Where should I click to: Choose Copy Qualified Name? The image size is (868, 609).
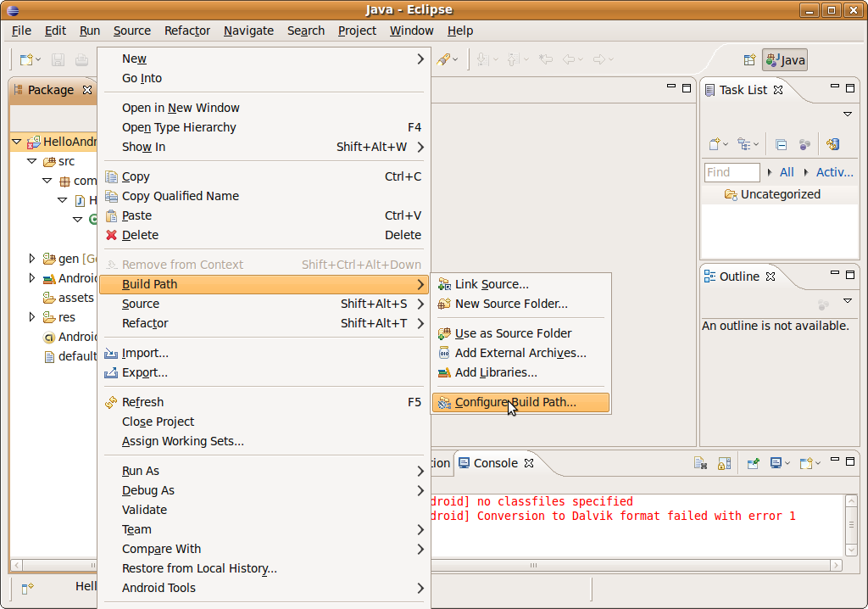[x=264, y=196]
